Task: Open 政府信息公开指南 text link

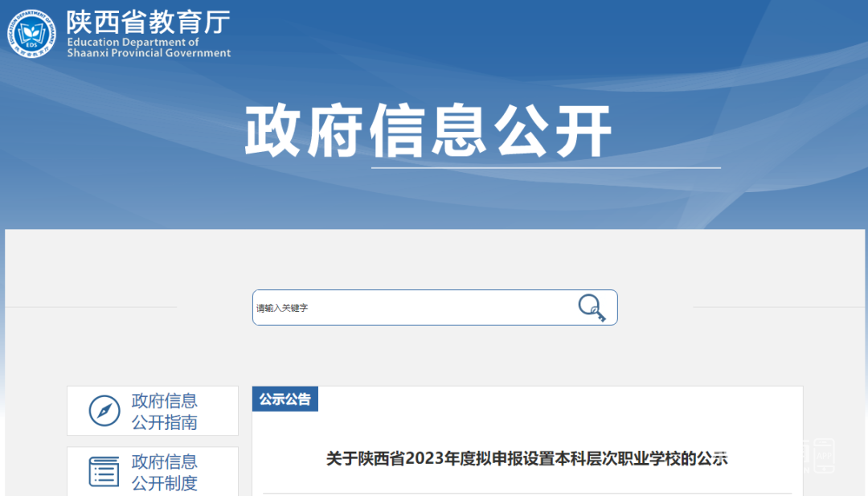Action: (165, 412)
